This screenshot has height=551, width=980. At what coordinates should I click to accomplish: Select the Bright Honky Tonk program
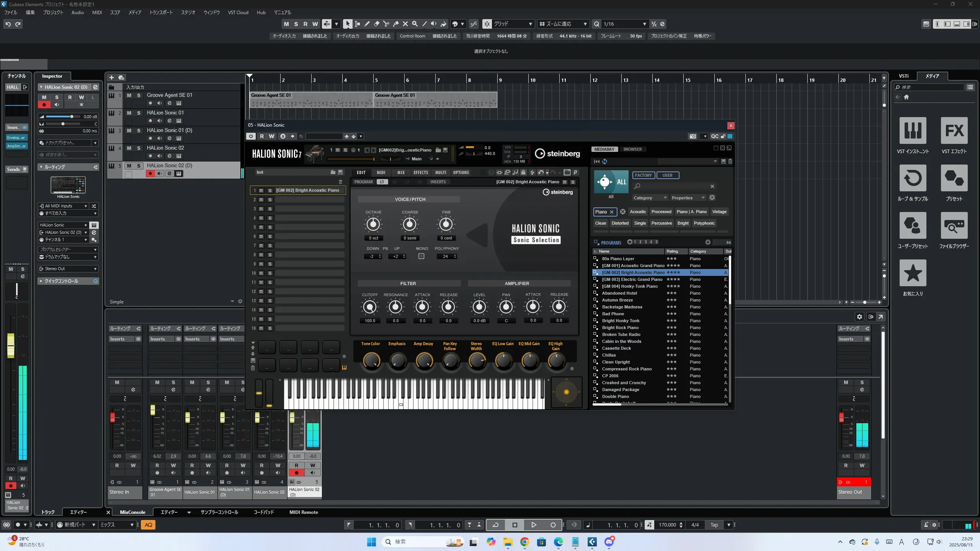tap(621, 321)
